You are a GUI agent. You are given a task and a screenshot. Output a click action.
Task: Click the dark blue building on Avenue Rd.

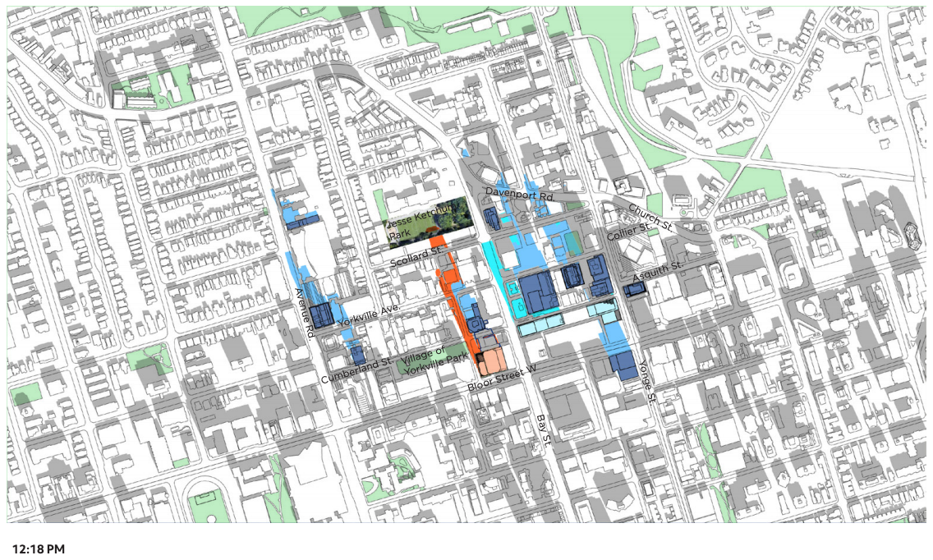320,314
